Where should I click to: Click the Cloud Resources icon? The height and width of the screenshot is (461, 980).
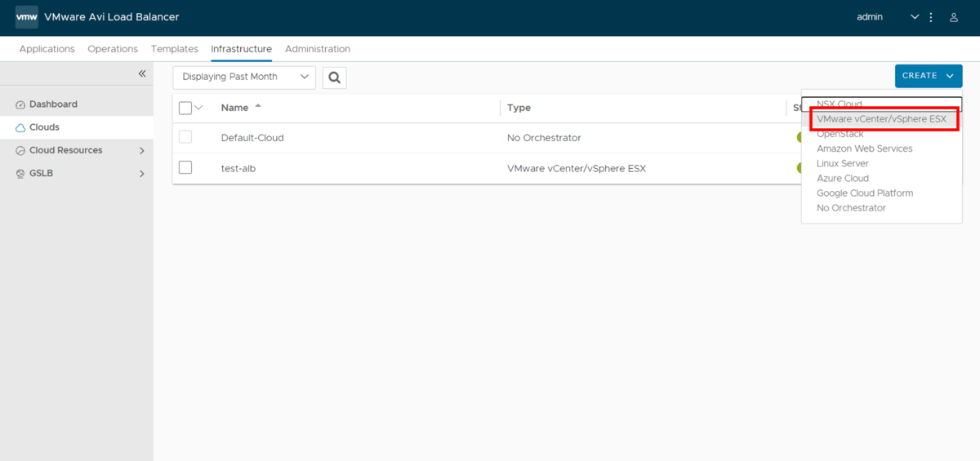(x=21, y=151)
